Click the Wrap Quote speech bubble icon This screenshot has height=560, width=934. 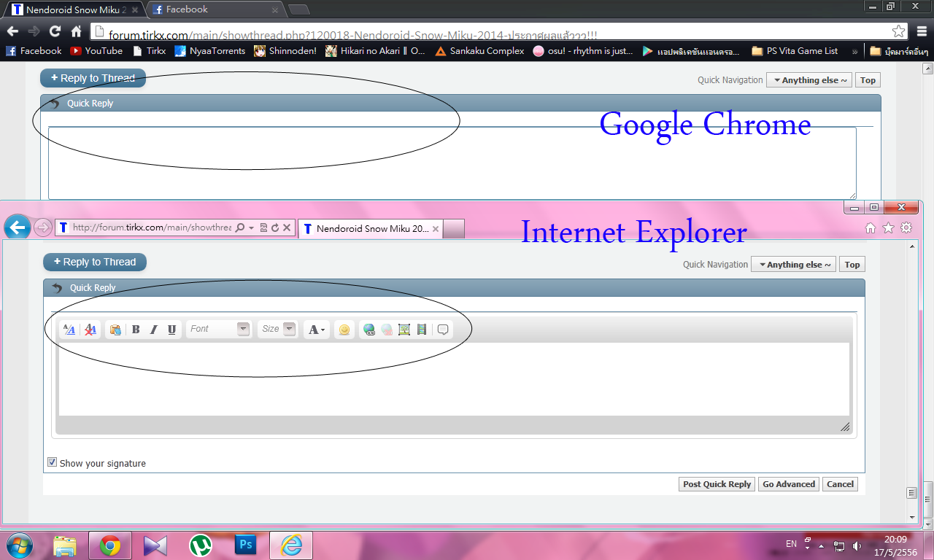pos(442,330)
